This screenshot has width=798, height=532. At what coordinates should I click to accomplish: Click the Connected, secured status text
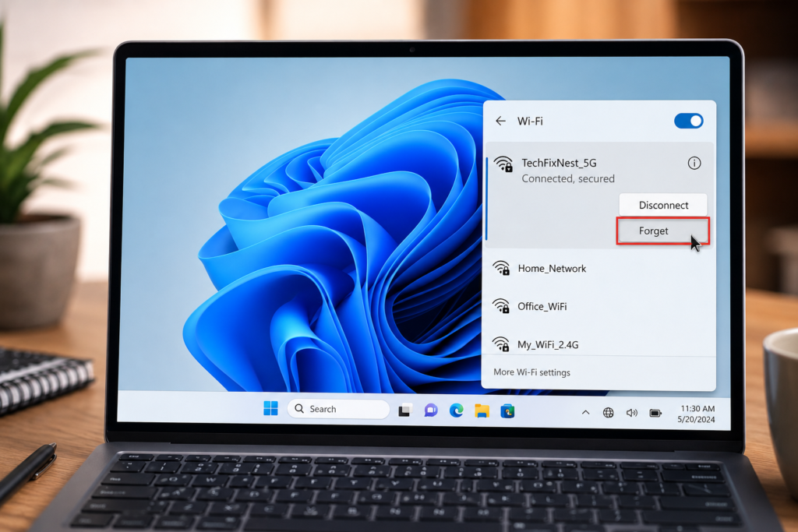coord(568,178)
